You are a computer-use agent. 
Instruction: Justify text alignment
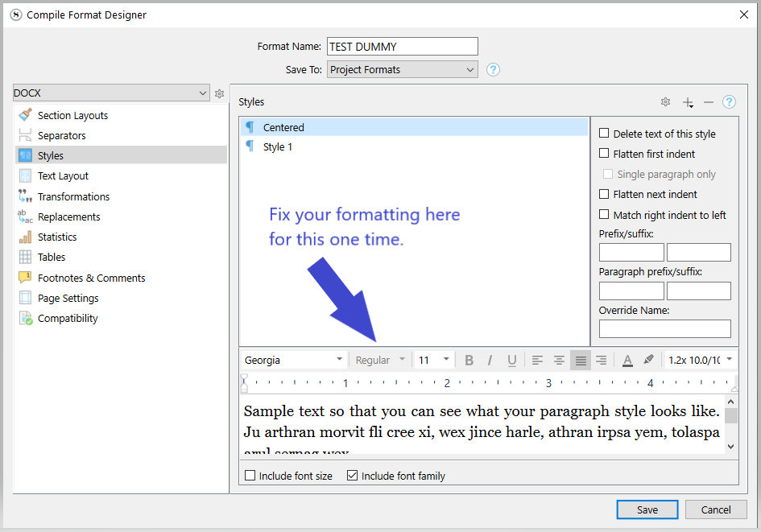[581, 360]
